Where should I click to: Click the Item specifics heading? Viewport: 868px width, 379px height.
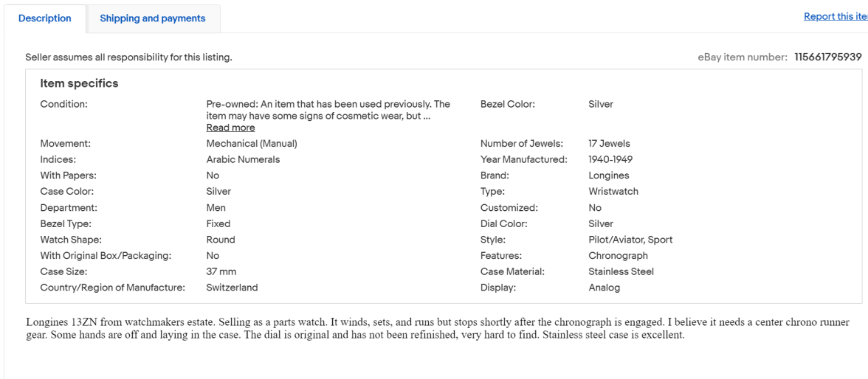(79, 83)
